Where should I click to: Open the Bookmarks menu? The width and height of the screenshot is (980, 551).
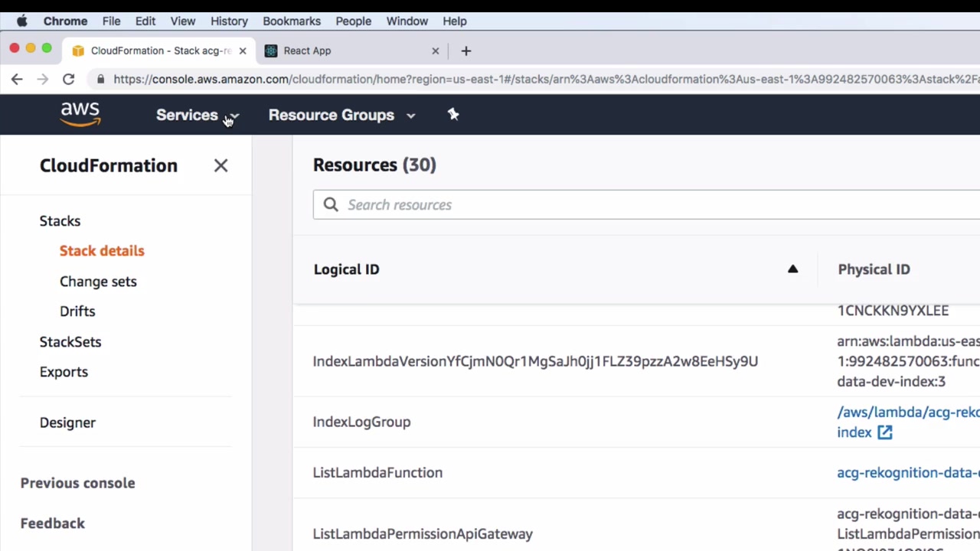292,21
